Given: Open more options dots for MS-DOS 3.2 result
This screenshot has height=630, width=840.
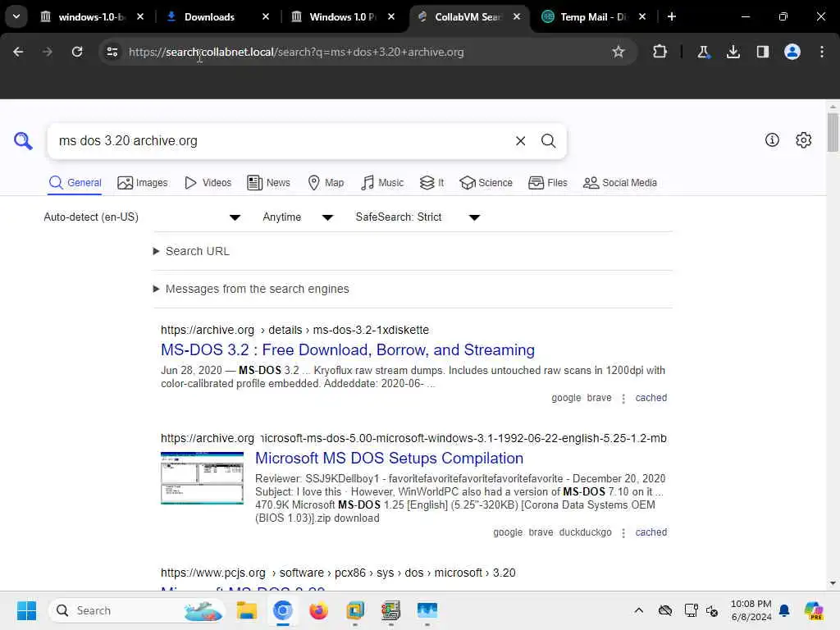Looking at the screenshot, I should pos(623,399).
